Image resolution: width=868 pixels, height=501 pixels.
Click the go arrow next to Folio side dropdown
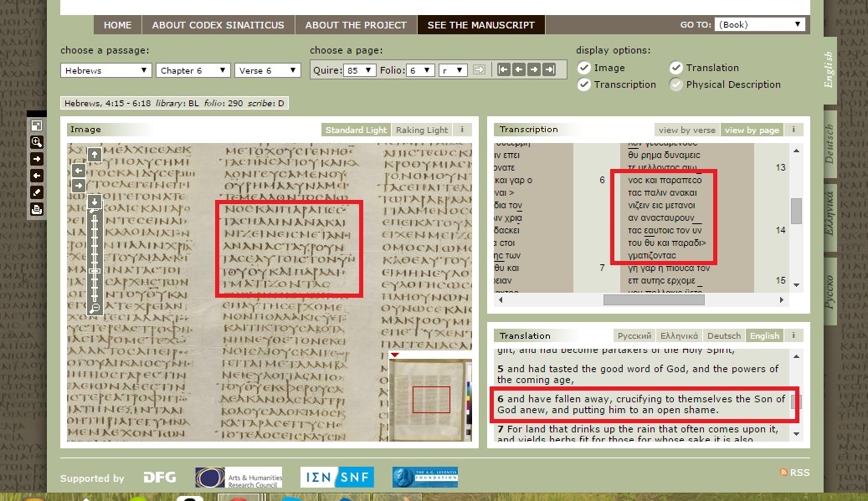point(480,69)
